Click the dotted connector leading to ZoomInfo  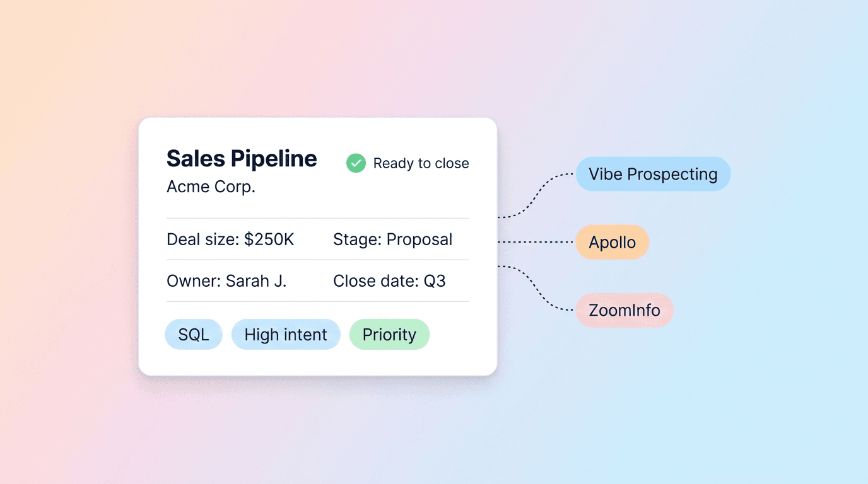537,288
